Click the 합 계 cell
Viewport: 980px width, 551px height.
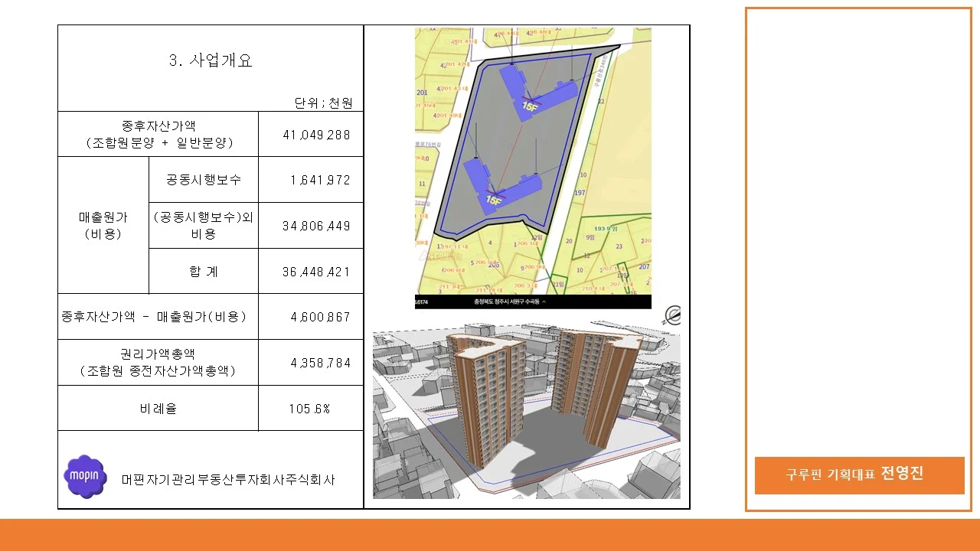click(204, 271)
